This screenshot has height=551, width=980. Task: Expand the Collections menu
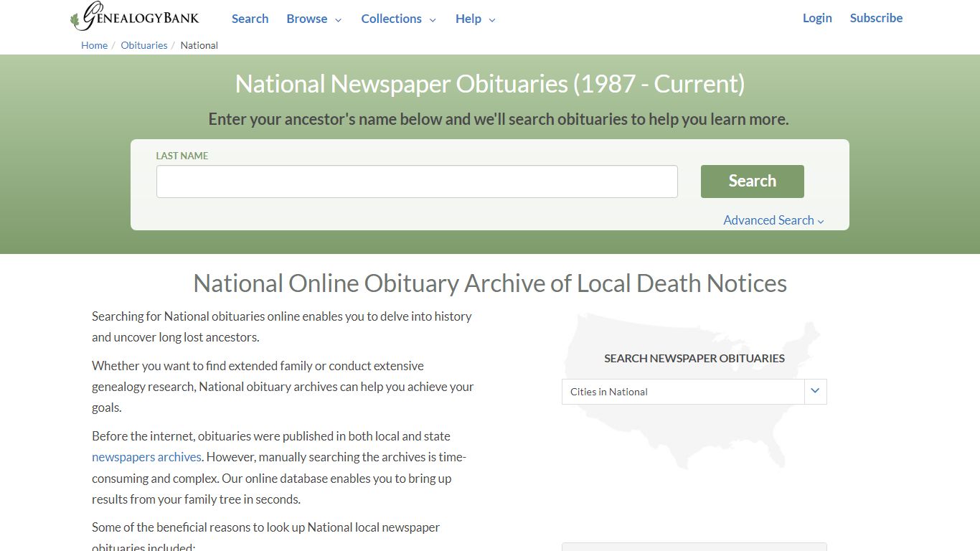[398, 19]
